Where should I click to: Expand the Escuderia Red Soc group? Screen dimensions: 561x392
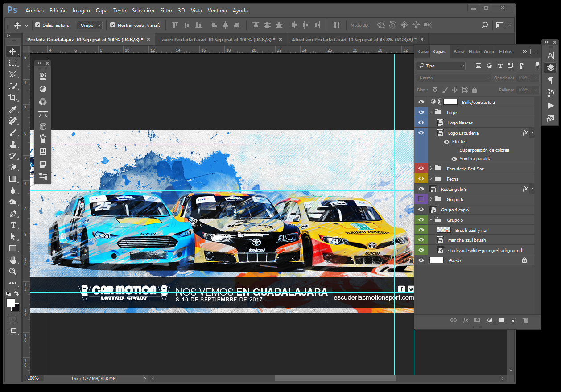(431, 169)
